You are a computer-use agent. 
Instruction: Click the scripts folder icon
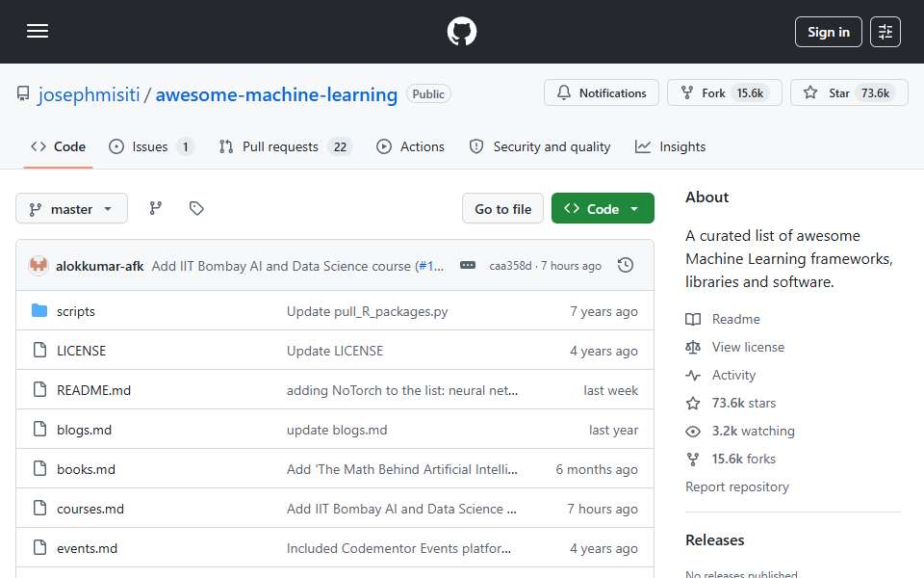(x=39, y=311)
